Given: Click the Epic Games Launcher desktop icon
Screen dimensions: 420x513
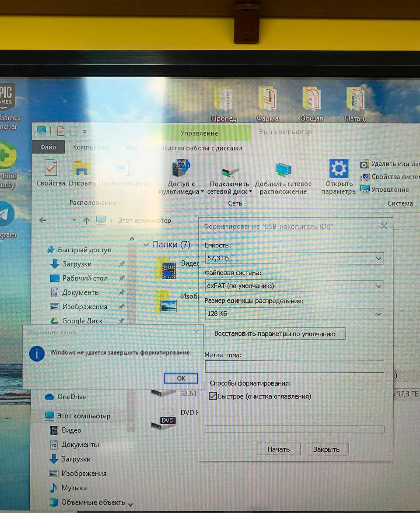Looking at the screenshot, I should pos(8,106).
